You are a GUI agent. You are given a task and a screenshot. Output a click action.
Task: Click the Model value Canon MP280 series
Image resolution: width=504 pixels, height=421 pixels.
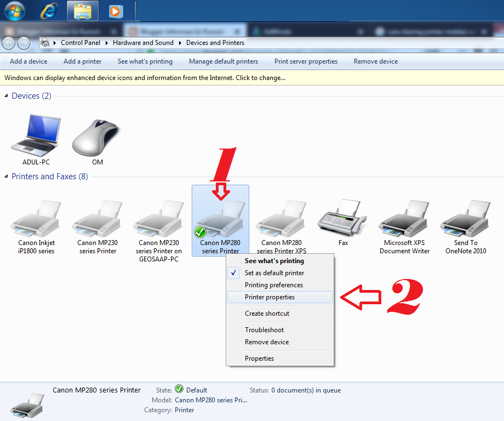coord(211,400)
